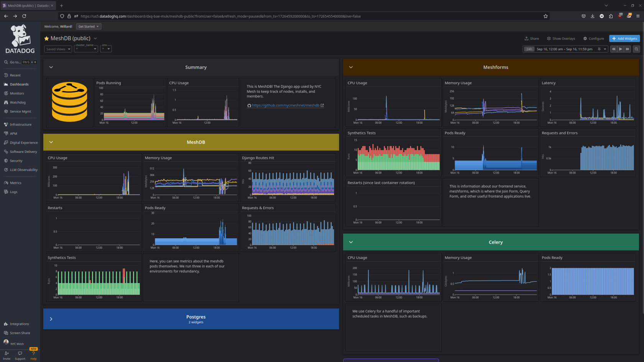Step the time frame backward
Image resolution: width=644 pixels, height=362 pixels.
[x=613, y=49]
